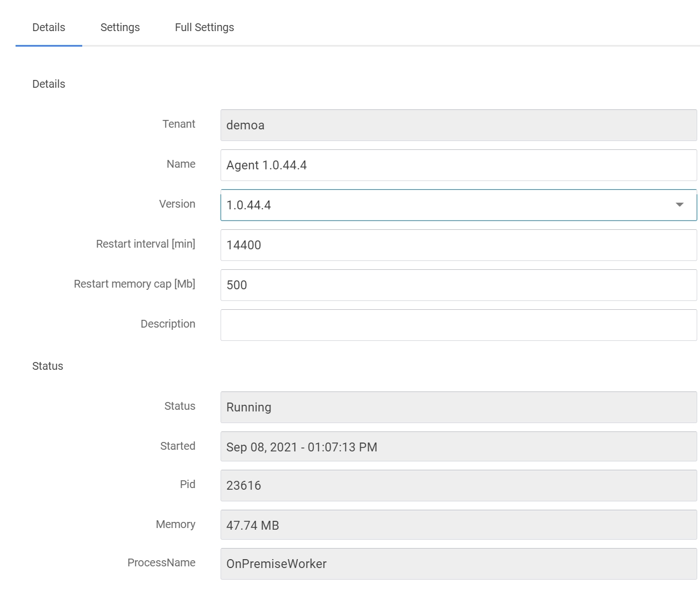Click the Restart interval [min] label
This screenshot has width=700, height=593.
pyautogui.click(x=146, y=244)
